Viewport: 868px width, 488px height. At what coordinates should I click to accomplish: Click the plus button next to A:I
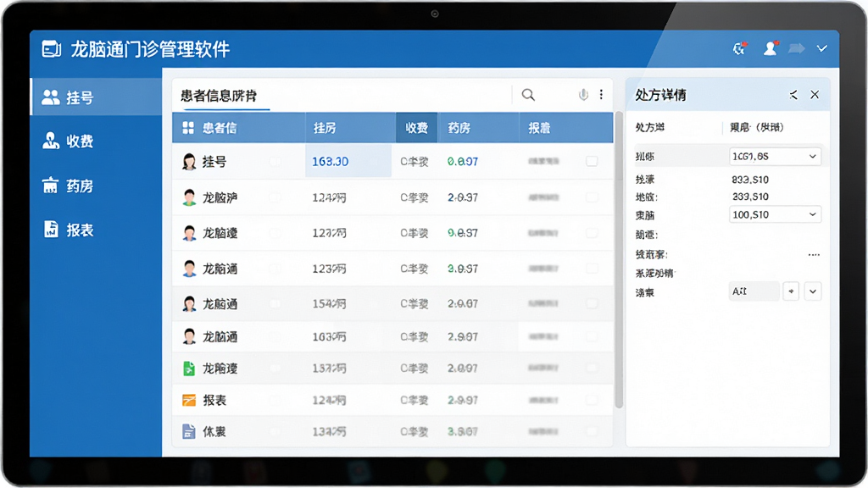[x=791, y=291]
